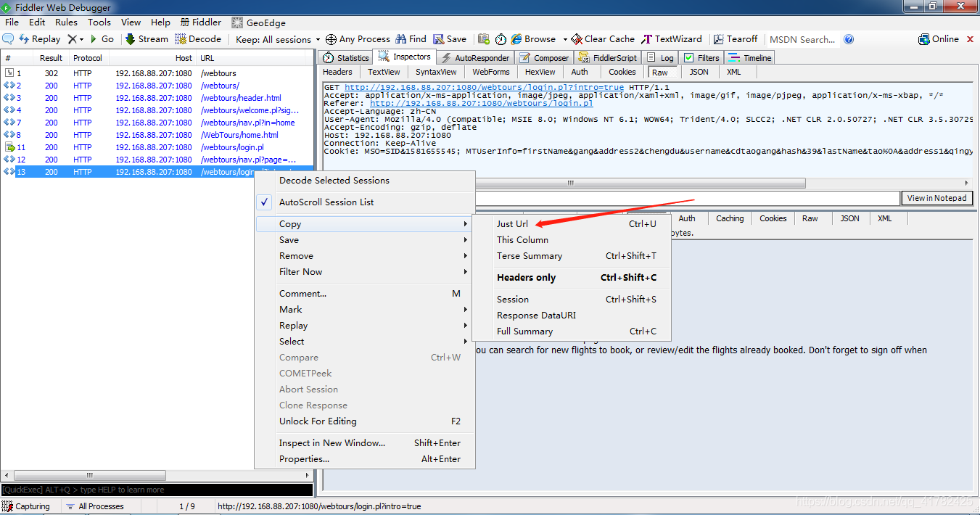Click the View in Notepad button
This screenshot has width=980, height=515.
[936, 198]
